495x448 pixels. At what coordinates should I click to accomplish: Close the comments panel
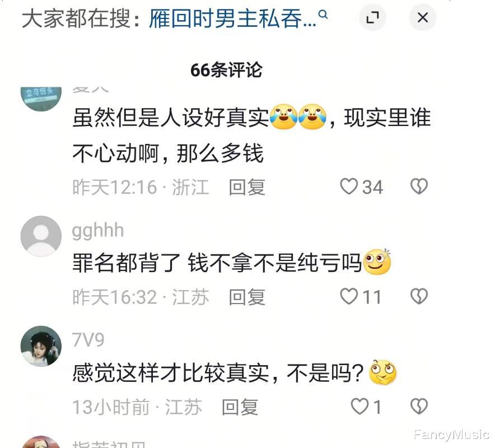(422, 17)
